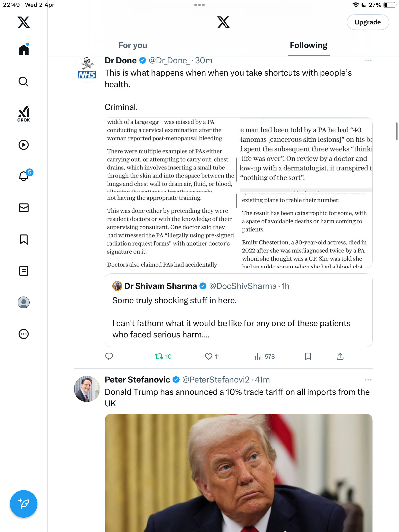Open the Trump photo in Peter's post
The height and width of the screenshot is (532, 399).
(238, 473)
